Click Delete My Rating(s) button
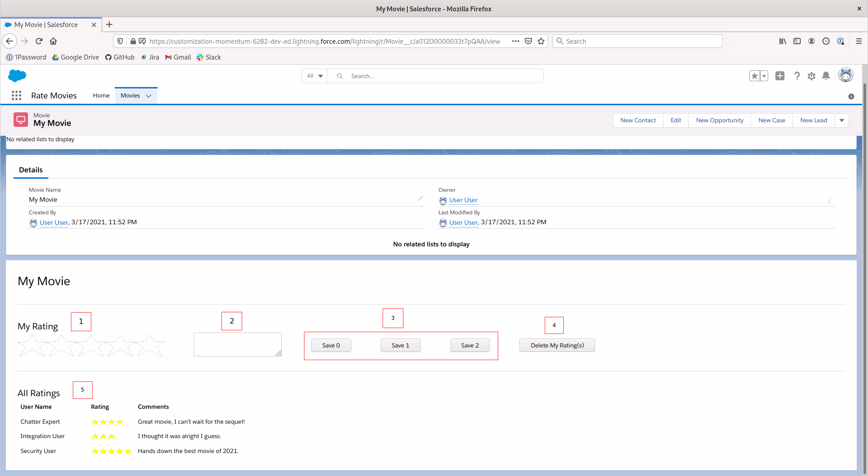 click(x=557, y=345)
